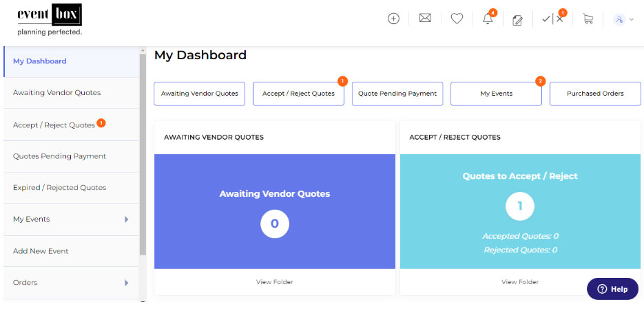
Task: Open the shopping cart icon
Action: [588, 19]
